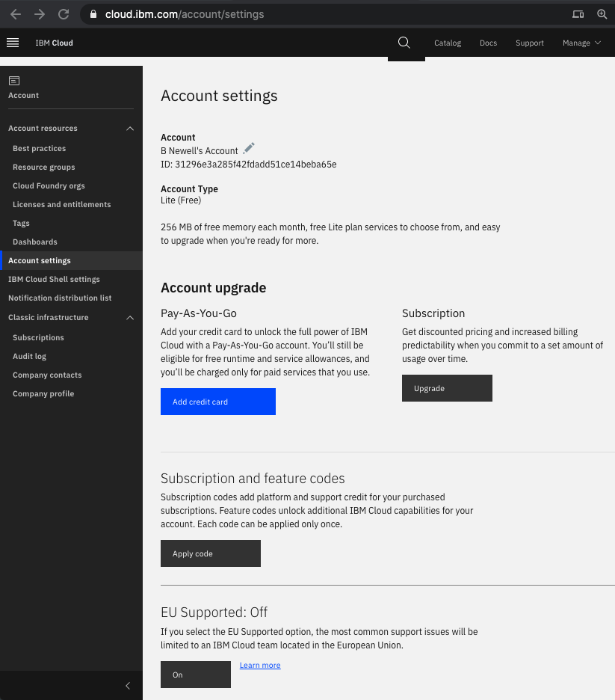The height and width of the screenshot is (700, 615).
Task: Click the Apply code button
Action: (x=211, y=553)
